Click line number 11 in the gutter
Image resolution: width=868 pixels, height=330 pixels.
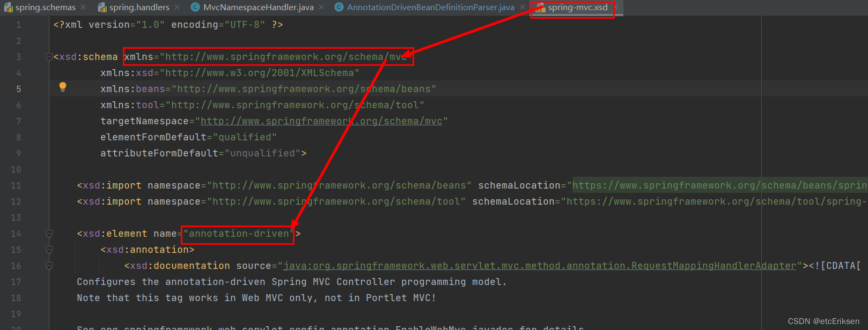[16, 186]
